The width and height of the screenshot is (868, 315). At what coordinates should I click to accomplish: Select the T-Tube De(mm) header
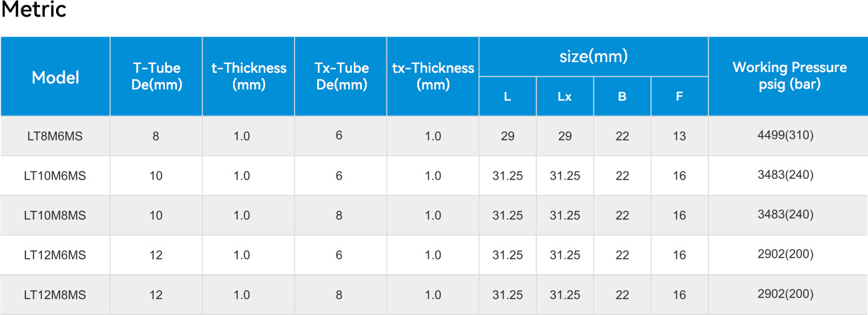pos(156,77)
